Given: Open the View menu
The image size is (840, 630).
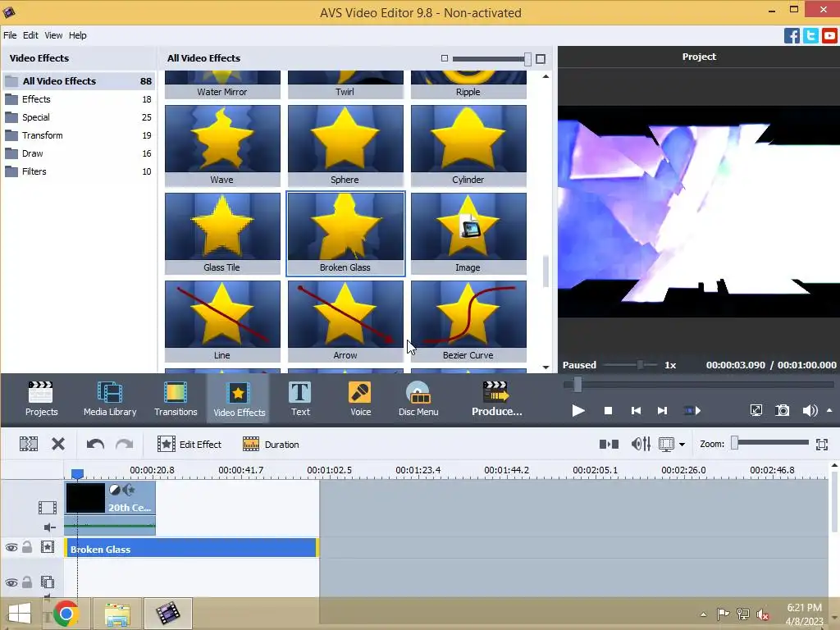Looking at the screenshot, I should [x=53, y=35].
